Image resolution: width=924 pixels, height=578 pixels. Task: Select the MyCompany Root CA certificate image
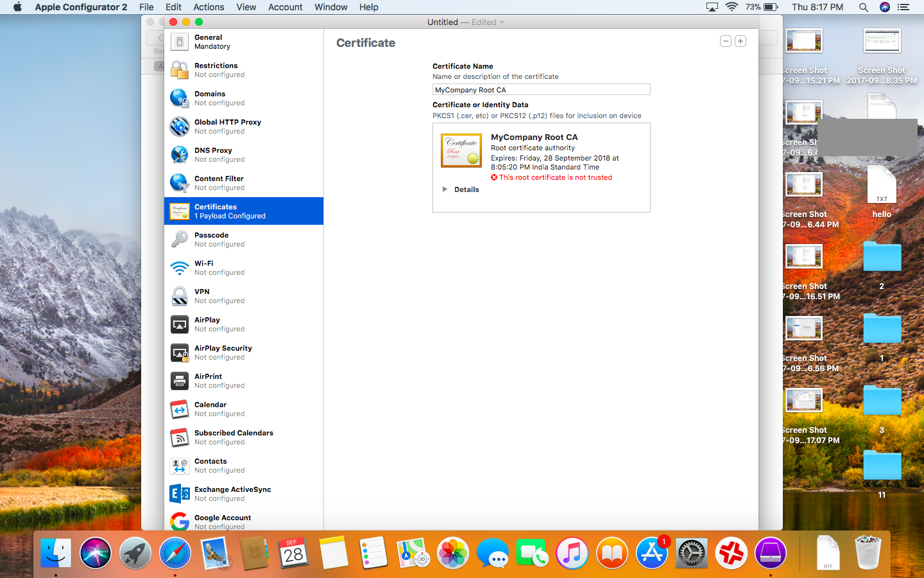click(x=461, y=150)
